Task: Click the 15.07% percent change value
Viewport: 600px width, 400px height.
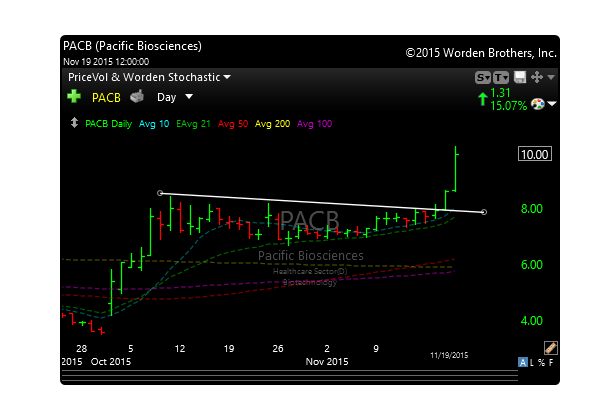Action: [509, 106]
